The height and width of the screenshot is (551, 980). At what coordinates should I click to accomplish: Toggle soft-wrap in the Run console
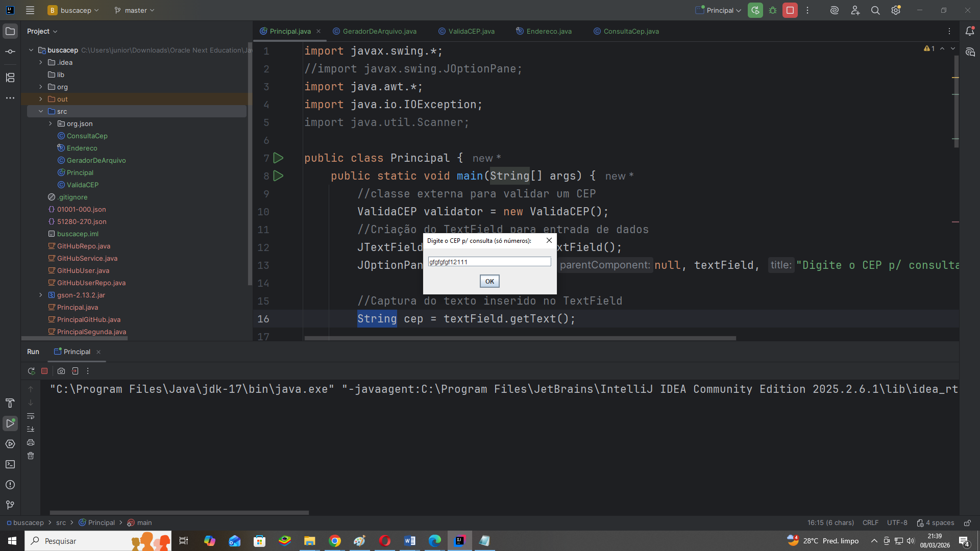pos(31,416)
